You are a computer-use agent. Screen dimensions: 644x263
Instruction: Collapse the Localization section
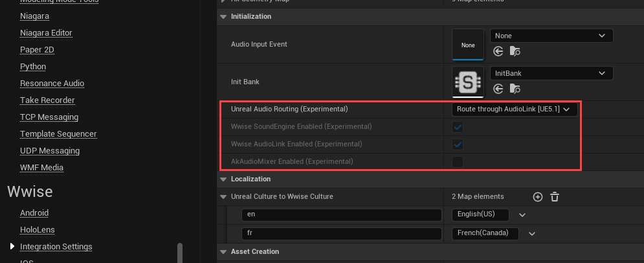223,179
